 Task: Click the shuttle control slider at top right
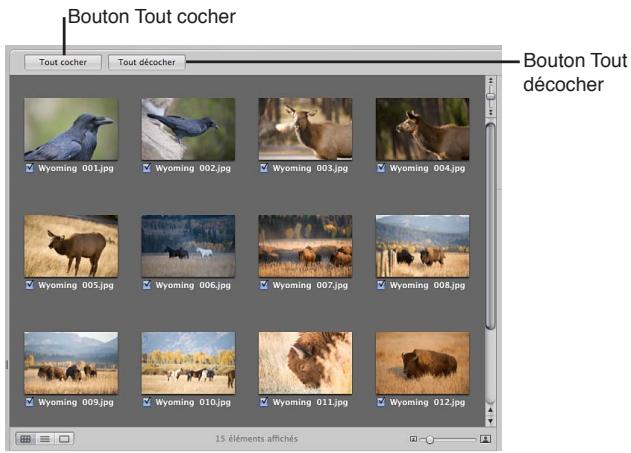click(491, 97)
